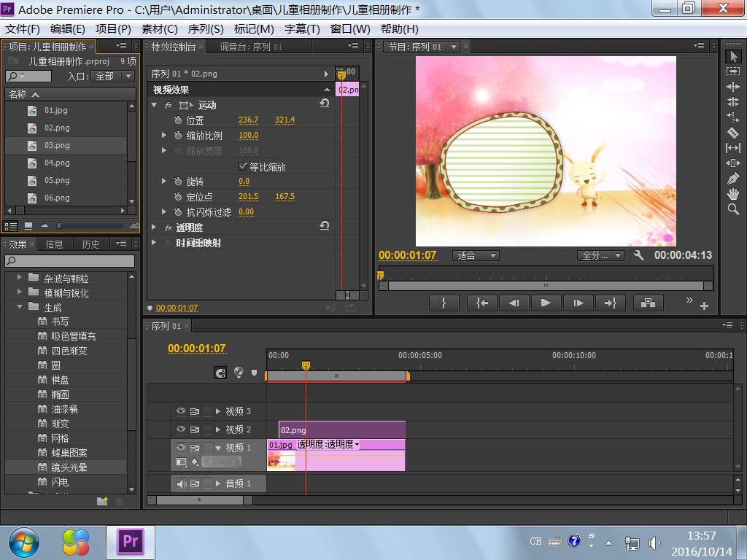Select the Razor tool in tools panel
This screenshot has height=560, width=747.
tap(733, 133)
